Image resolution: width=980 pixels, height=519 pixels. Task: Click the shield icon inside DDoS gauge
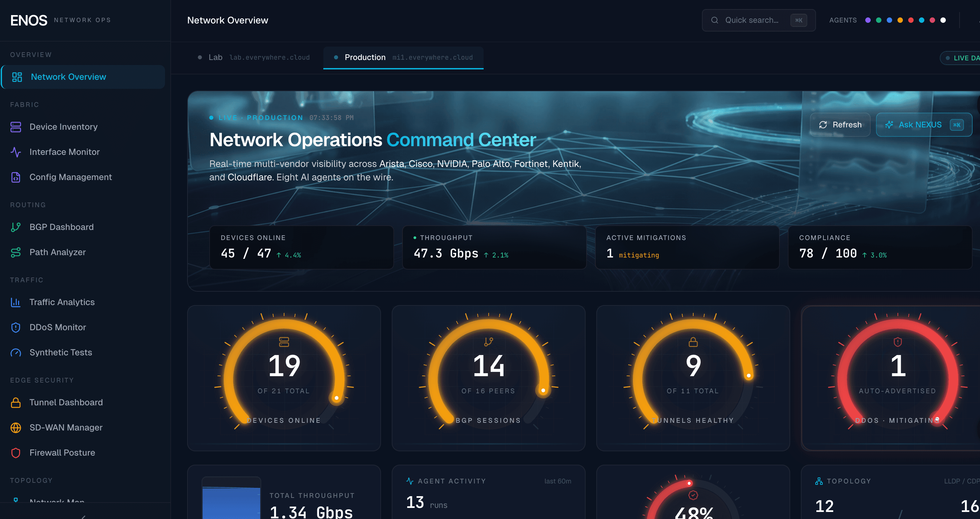[898, 342]
